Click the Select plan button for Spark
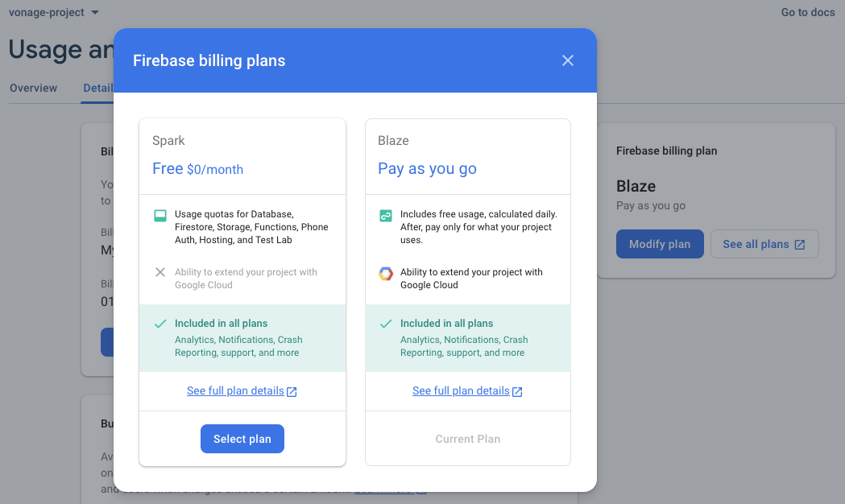The height and width of the screenshot is (504, 845). pyautogui.click(x=242, y=439)
